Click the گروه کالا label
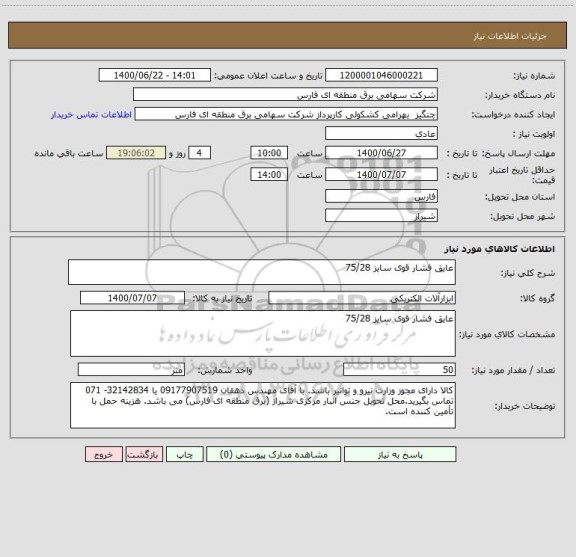The image size is (576, 557). [x=537, y=298]
